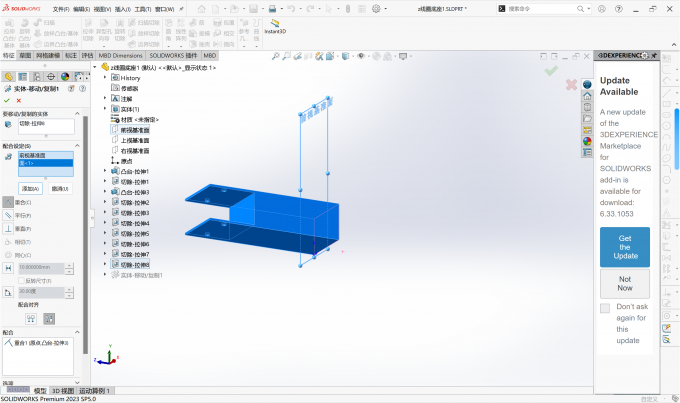
Task: Switch to the MBD Dimensions tab
Action: 120,56
